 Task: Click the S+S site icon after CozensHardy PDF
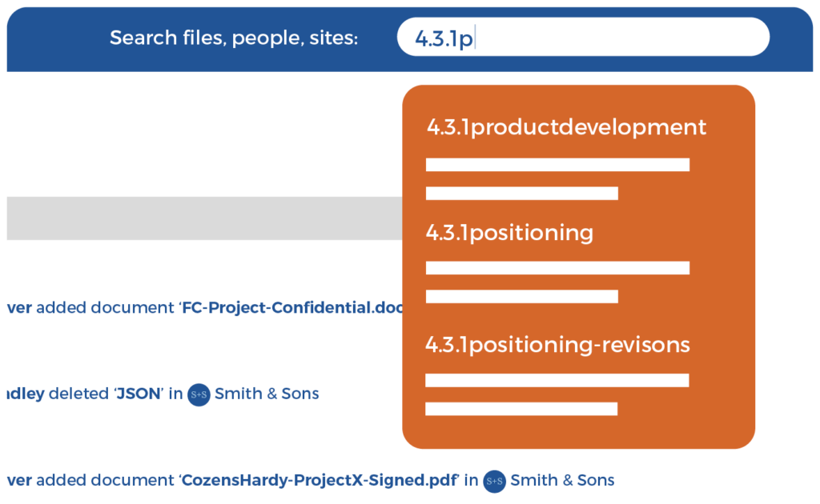click(495, 481)
